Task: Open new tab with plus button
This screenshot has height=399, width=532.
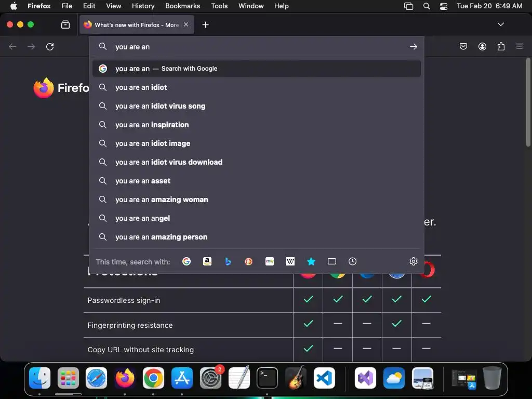Action: pos(205,25)
